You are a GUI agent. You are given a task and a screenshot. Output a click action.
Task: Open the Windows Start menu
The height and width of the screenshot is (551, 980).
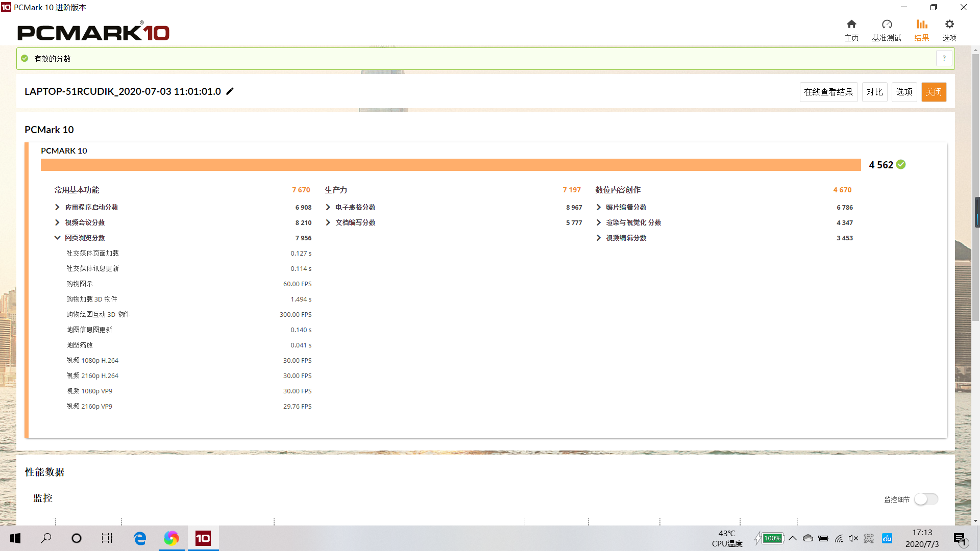click(15, 538)
